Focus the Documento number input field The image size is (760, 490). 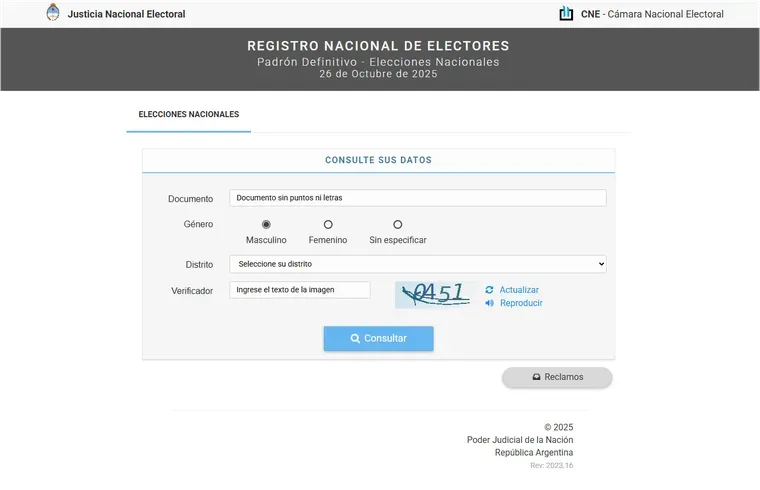pyautogui.click(x=417, y=198)
